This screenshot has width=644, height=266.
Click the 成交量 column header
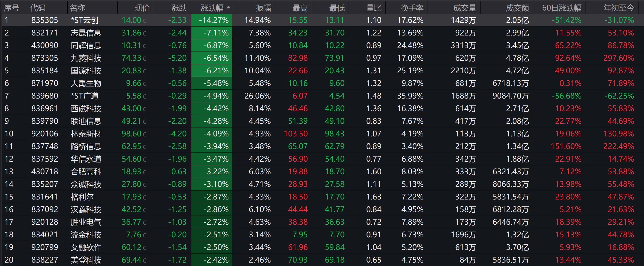pos(465,8)
